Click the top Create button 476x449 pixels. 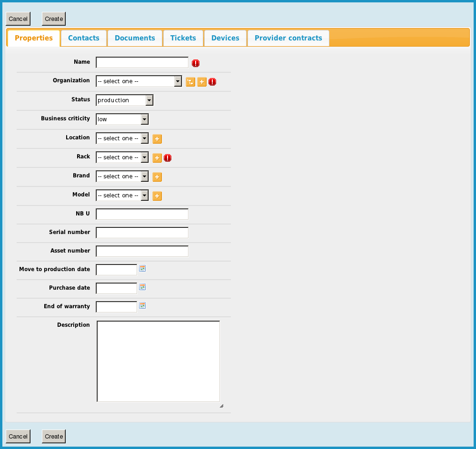tap(54, 19)
